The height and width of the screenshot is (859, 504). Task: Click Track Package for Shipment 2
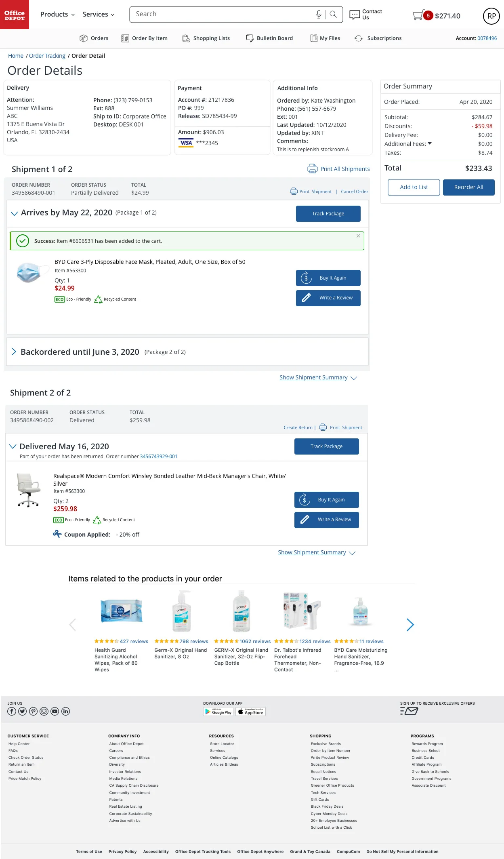pyautogui.click(x=327, y=446)
